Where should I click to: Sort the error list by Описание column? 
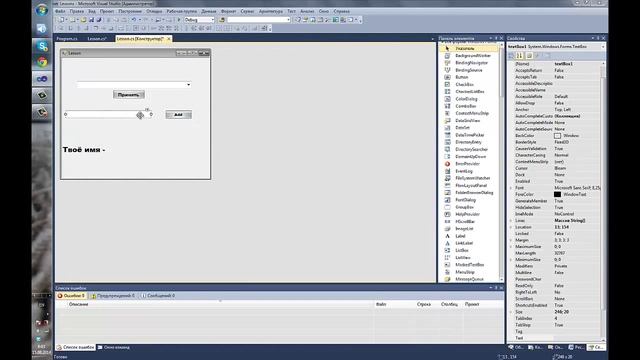(220, 304)
